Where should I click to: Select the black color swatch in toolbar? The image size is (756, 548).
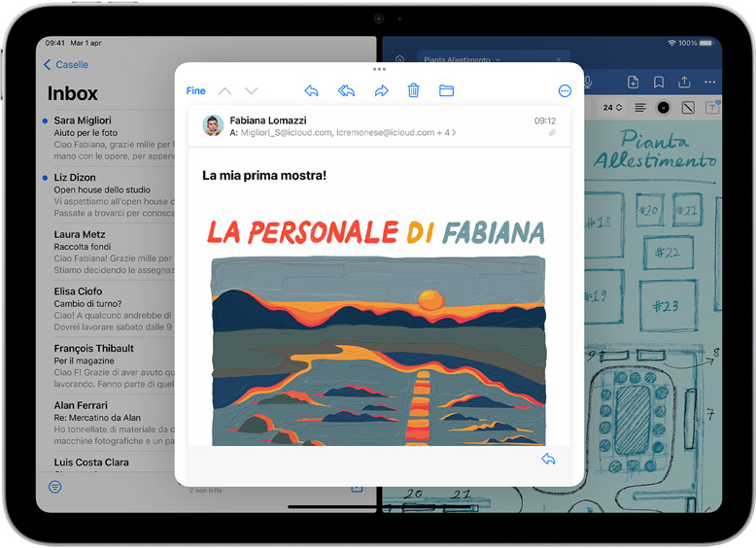coord(664,107)
